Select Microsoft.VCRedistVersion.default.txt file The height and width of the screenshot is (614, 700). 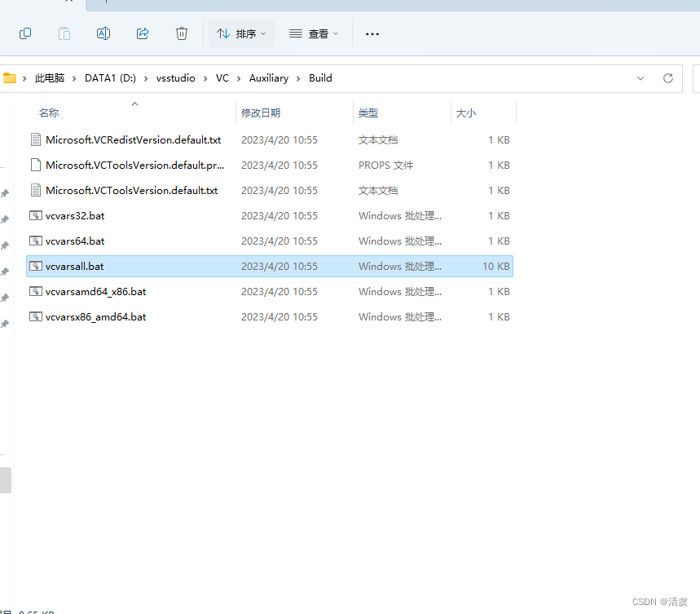133,140
